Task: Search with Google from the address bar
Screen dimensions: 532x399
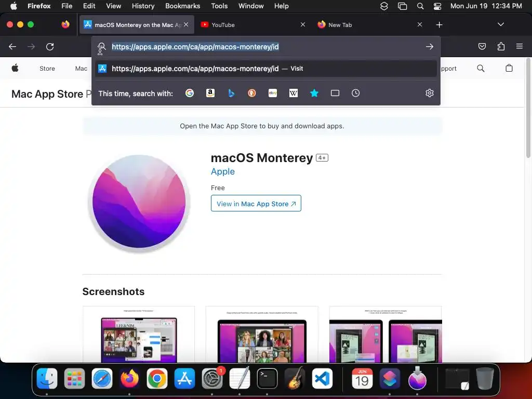Action: (190, 93)
